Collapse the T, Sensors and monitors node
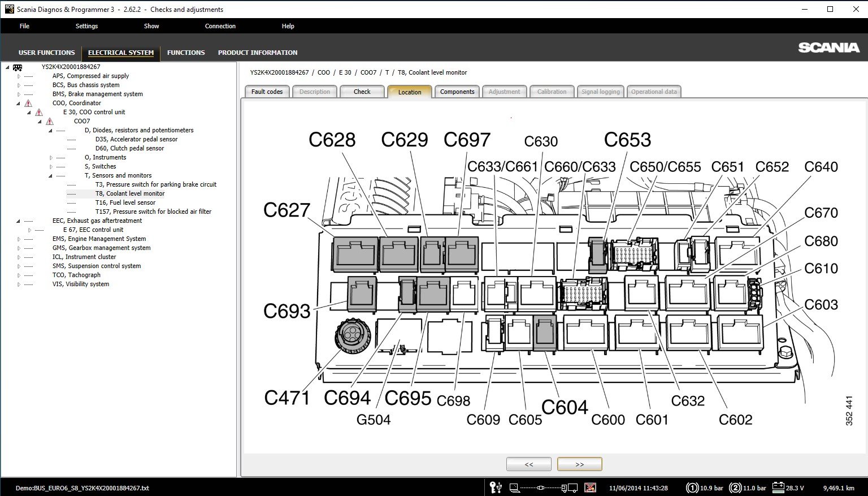Screen dimensions: 868x496 click(51, 176)
